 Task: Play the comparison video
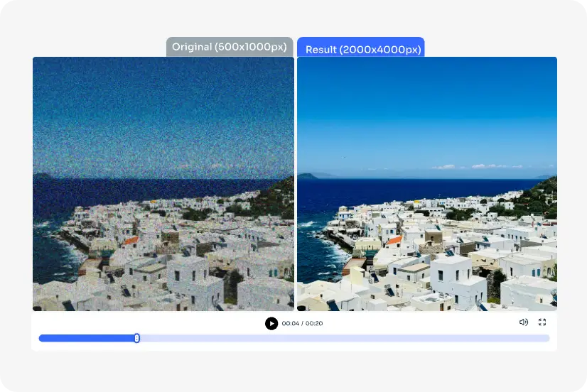click(x=271, y=323)
